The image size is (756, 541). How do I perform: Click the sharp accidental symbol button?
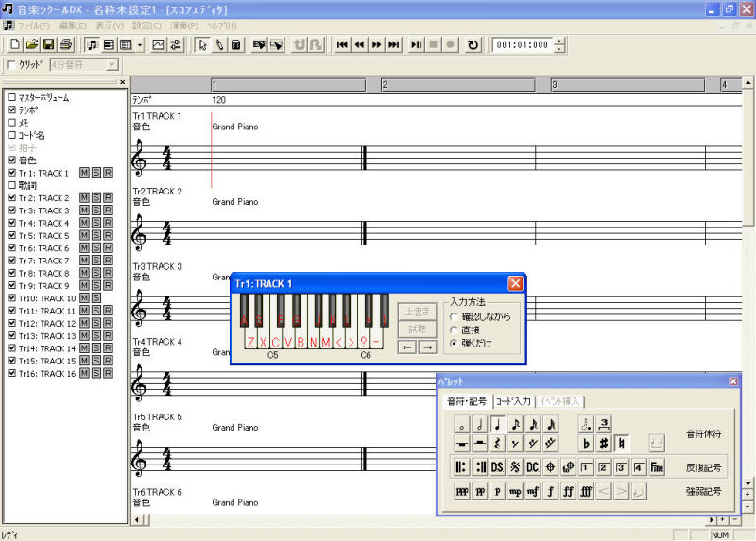point(603,443)
